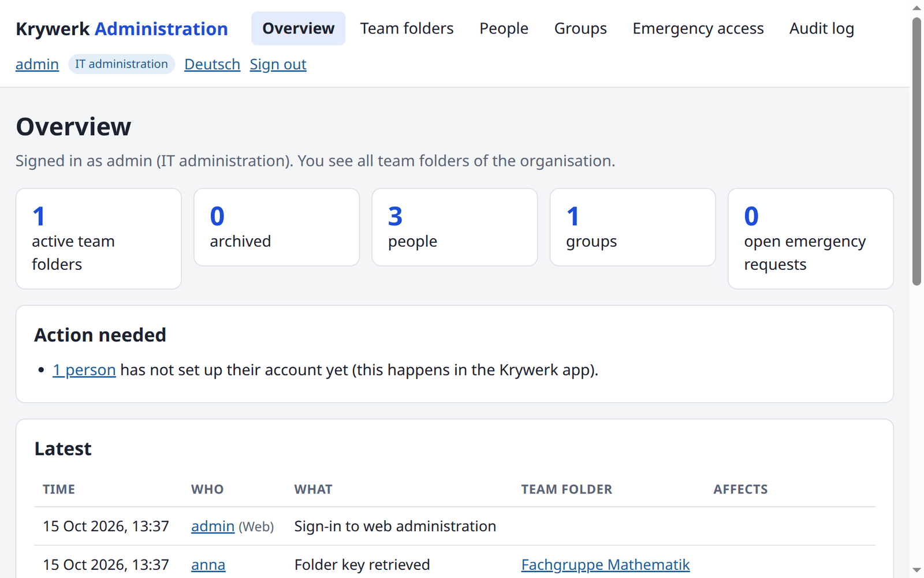Click the Krywerk Administration brand title
This screenshot has height=578, width=924.
coord(122,29)
